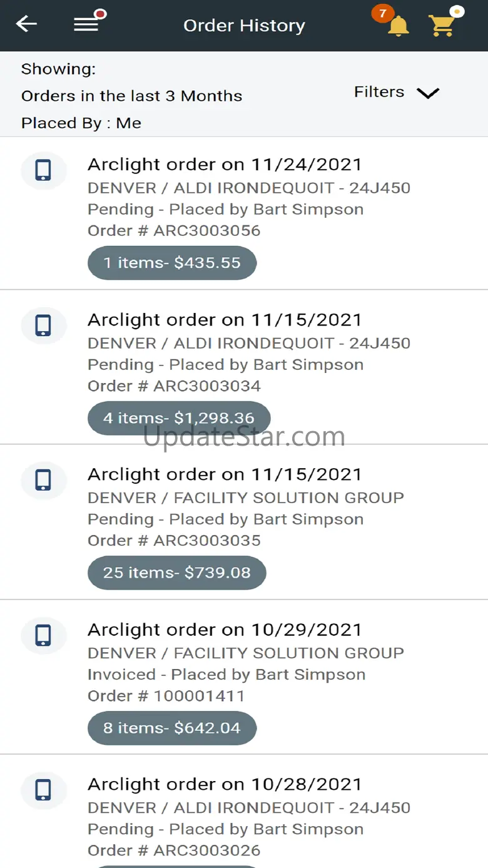This screenshot has width=488, height=868.
Task: Tap Orders in the last 3 Months
Action: coord(131,96)
